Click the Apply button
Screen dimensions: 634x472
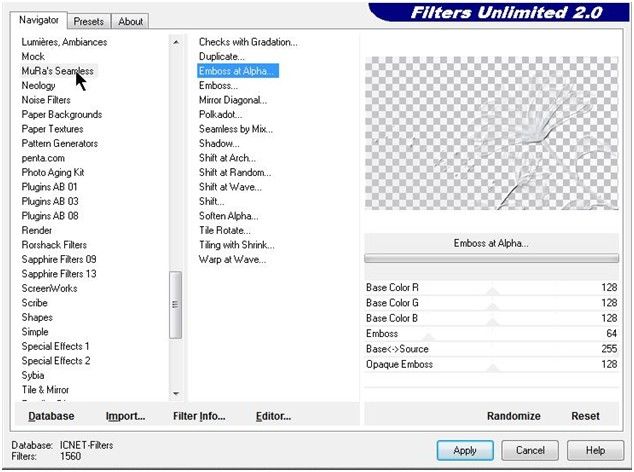click(x=465, y=450)
